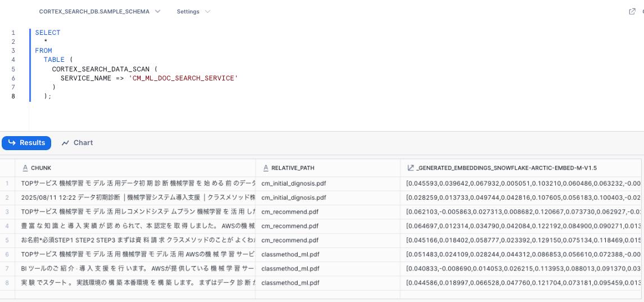Select row number 6 in results
This screenshot has height=302, width=644.
[7, 255]
